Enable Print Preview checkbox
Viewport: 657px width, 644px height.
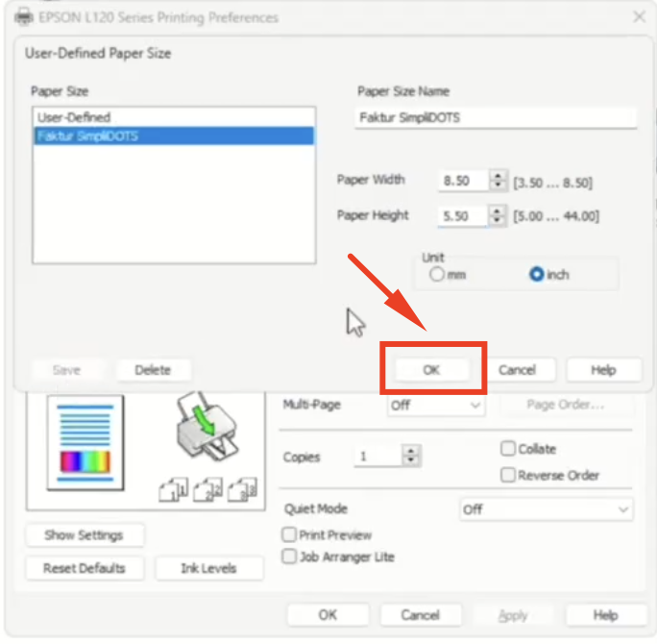click(289, 534)
